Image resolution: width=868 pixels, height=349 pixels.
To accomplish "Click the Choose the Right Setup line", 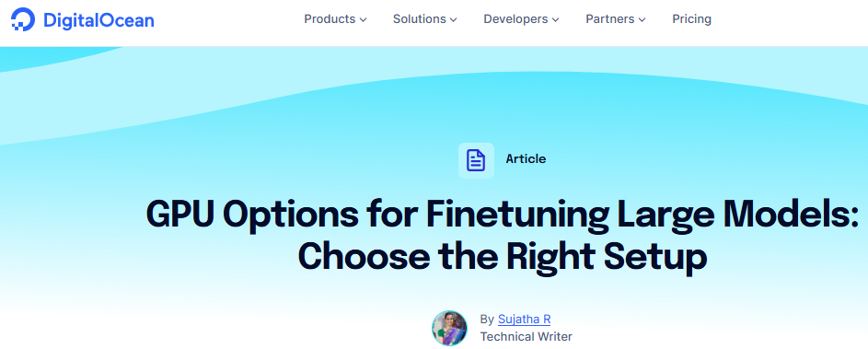I will [503, 257].
